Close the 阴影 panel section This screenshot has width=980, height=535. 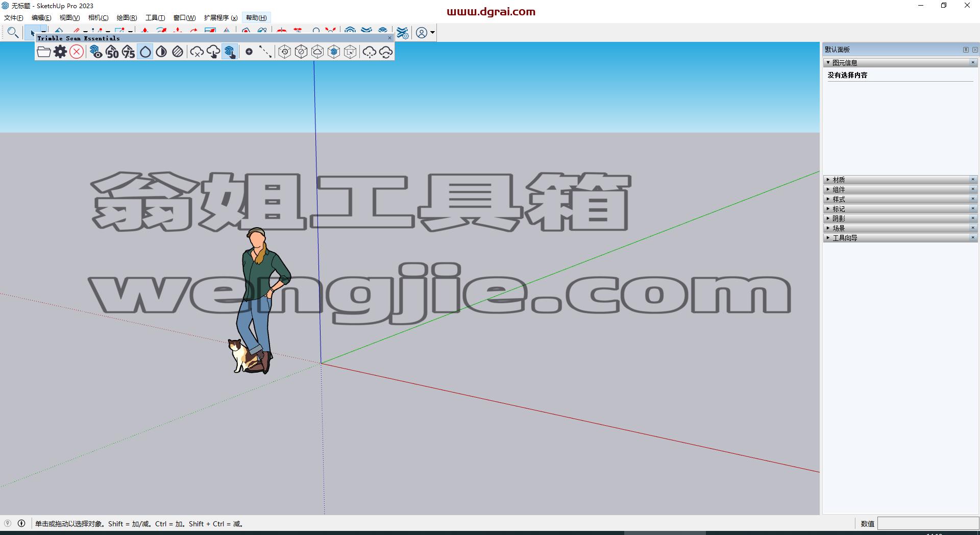973,218
